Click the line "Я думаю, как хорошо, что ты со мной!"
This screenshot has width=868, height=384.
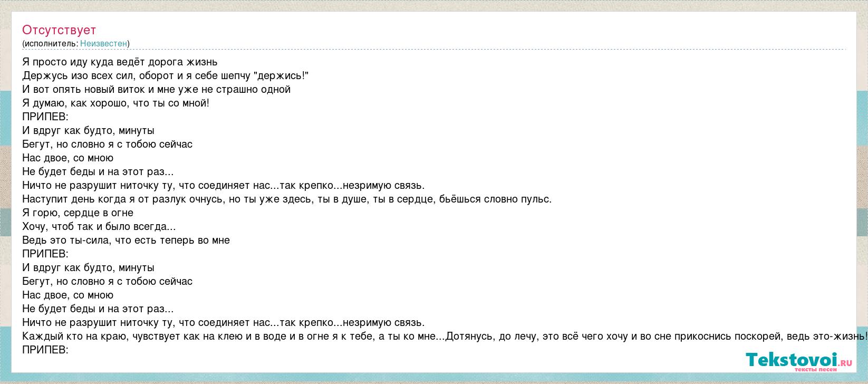[116, 103]
